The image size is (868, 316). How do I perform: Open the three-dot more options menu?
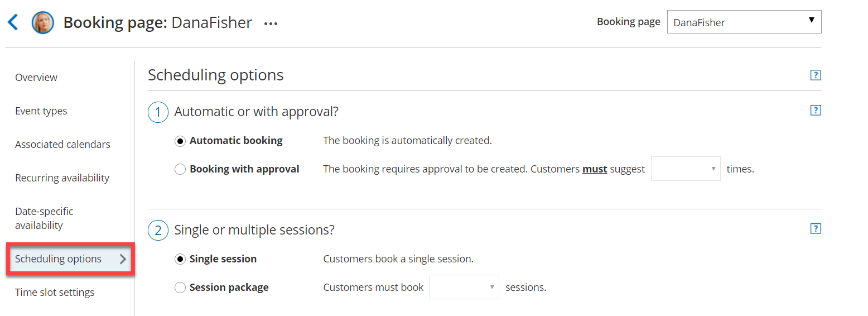click(x=271, y=23)
